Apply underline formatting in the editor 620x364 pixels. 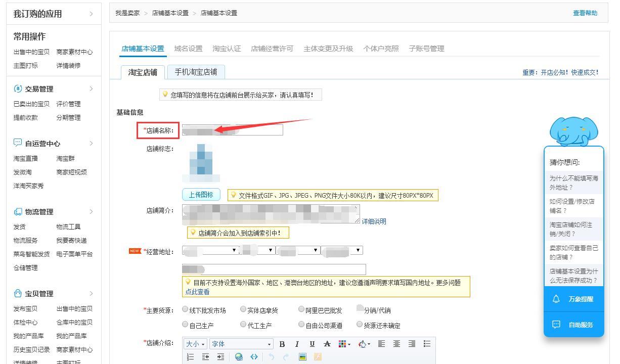[312, 344]
